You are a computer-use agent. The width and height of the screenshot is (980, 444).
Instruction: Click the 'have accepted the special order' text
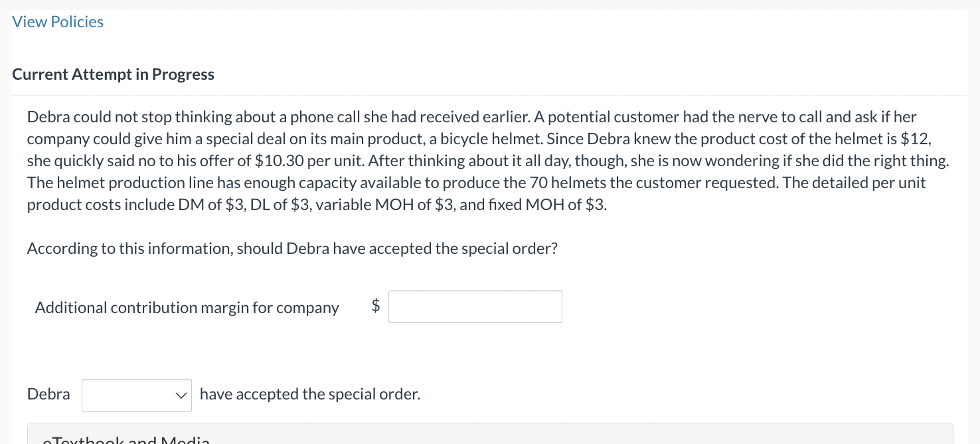(x=309, y=394)
